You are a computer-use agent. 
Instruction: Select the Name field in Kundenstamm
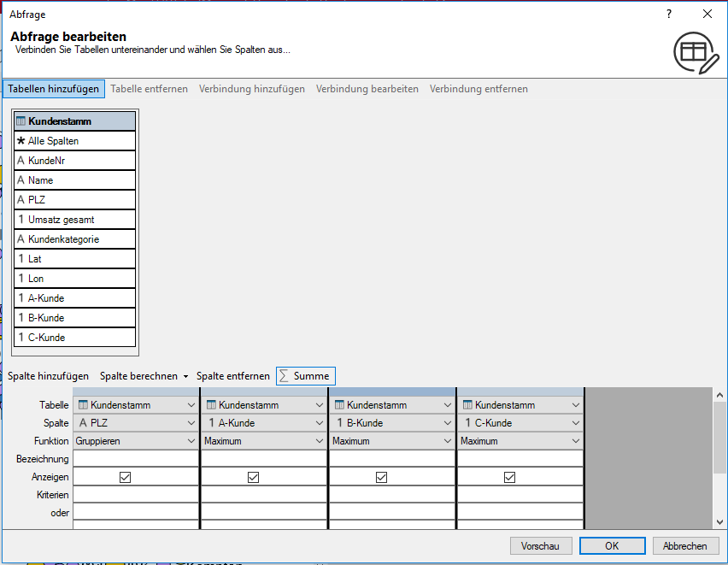coord(74,180)
